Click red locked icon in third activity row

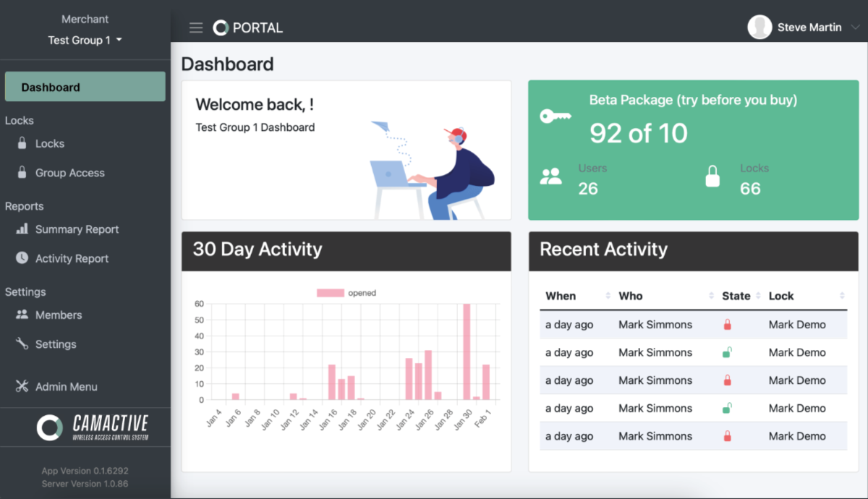727,380
